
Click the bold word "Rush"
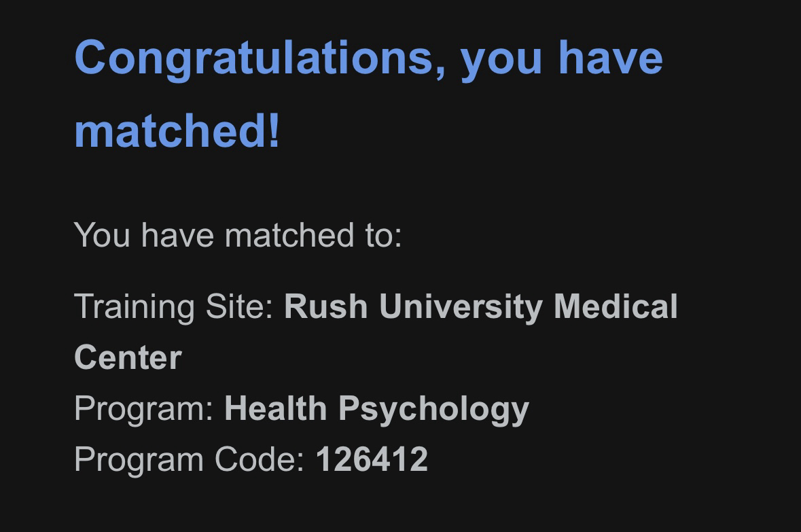(325, 306)
